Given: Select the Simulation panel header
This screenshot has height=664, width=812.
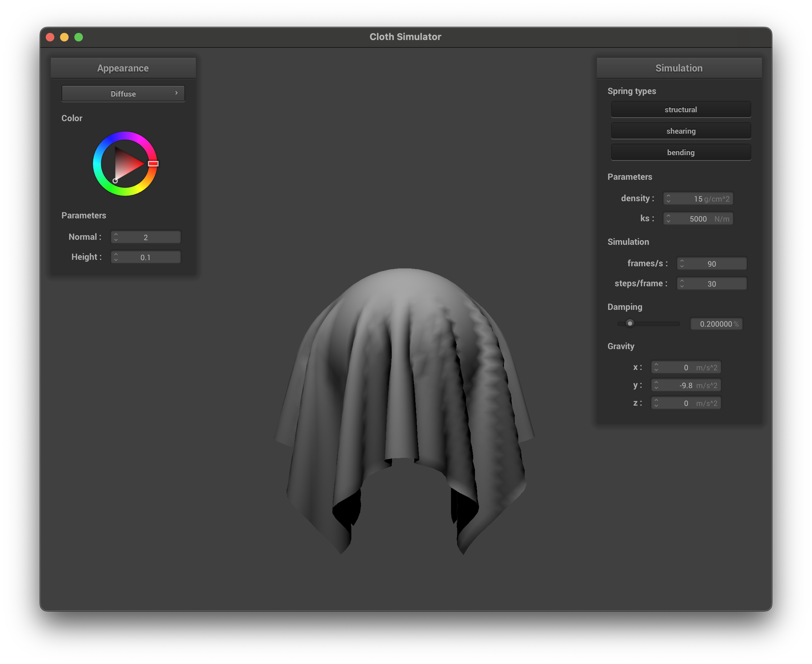Looking at the screenshot, I should 679,68.
